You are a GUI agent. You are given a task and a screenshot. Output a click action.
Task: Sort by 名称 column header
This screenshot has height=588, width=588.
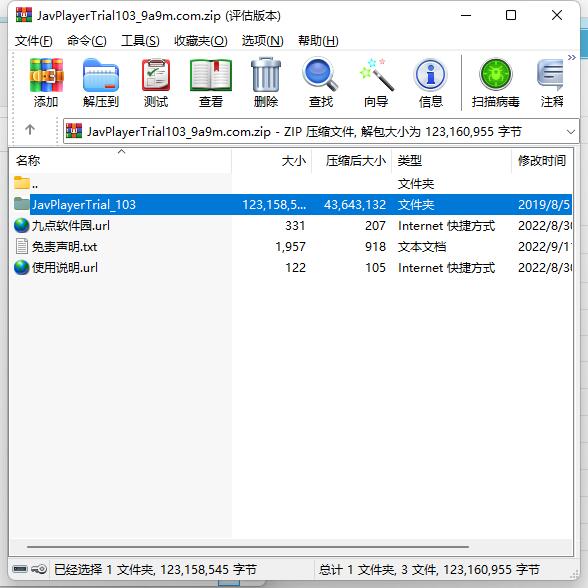120,161
